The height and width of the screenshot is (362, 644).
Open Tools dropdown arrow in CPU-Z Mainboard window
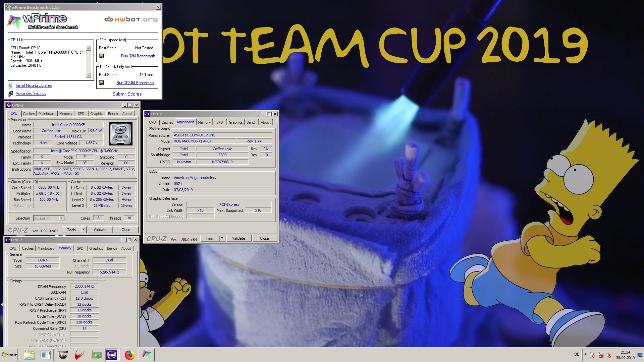(x=222, y=238)
